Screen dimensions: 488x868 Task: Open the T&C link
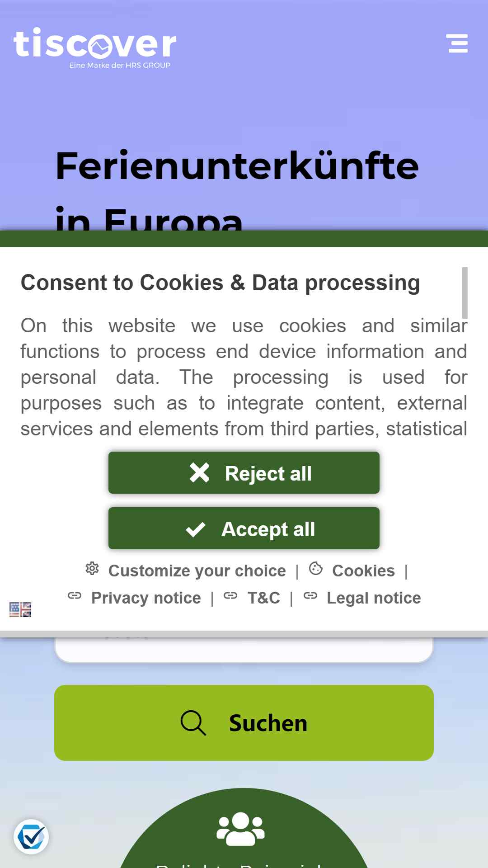pyautogui.click(x=264, y=598)
